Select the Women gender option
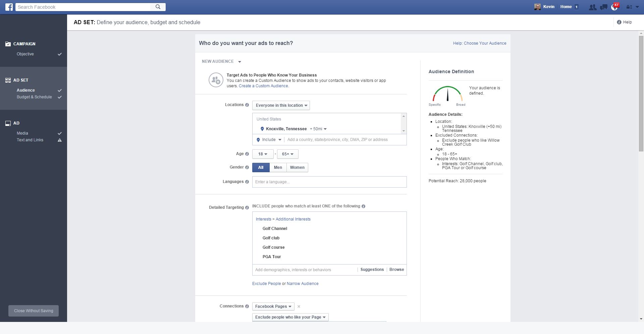Viewport: 644px width, 334px height. [x=297, y=168]
